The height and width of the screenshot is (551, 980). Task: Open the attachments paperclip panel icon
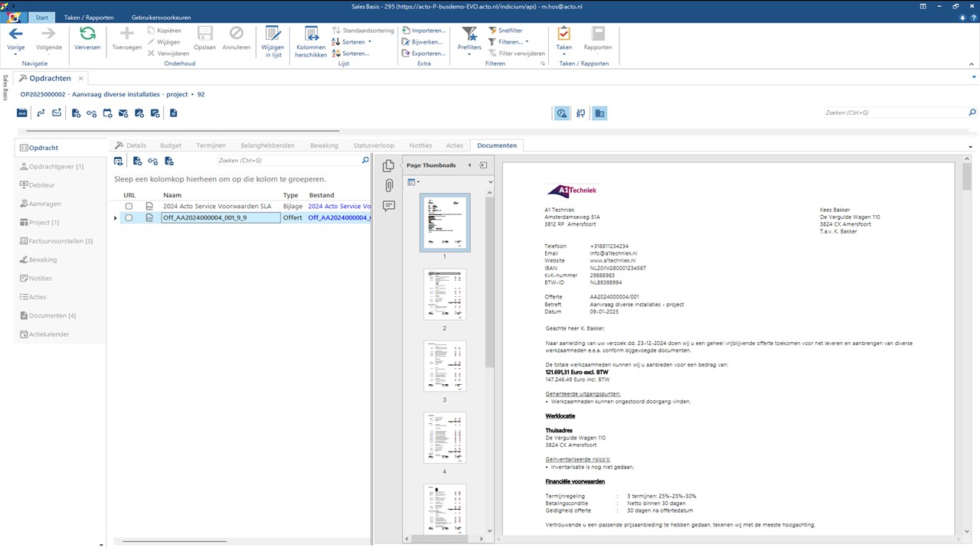click(x=389, y=185)
